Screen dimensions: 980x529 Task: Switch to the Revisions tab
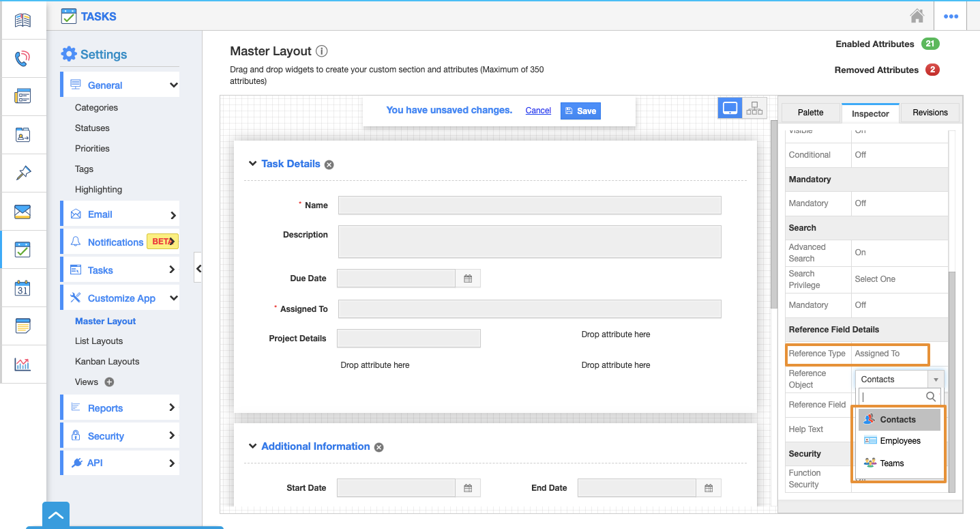tap(930, 113)
